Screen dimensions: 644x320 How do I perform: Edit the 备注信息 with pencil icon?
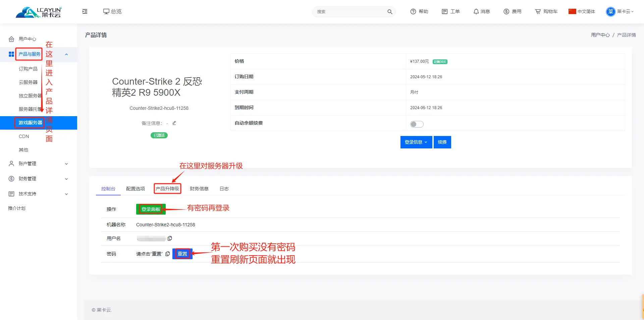pyautogui.click(x=174, y=123)
